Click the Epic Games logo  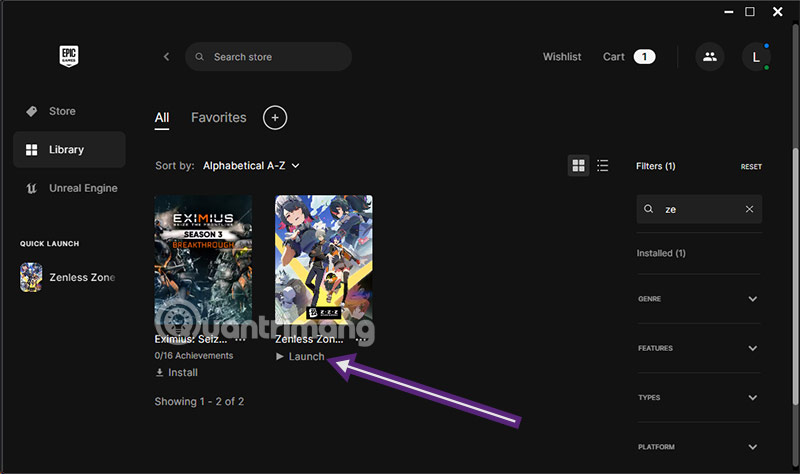tap(69, 56)
